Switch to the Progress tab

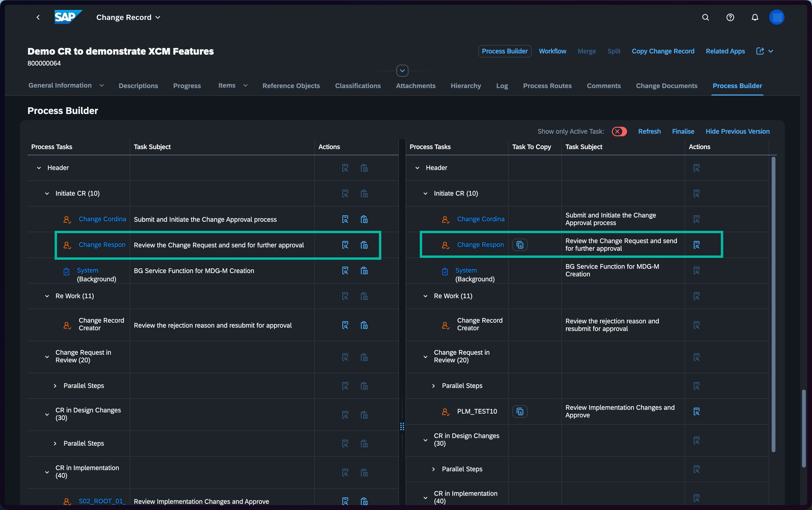click(x=187, y=86)
